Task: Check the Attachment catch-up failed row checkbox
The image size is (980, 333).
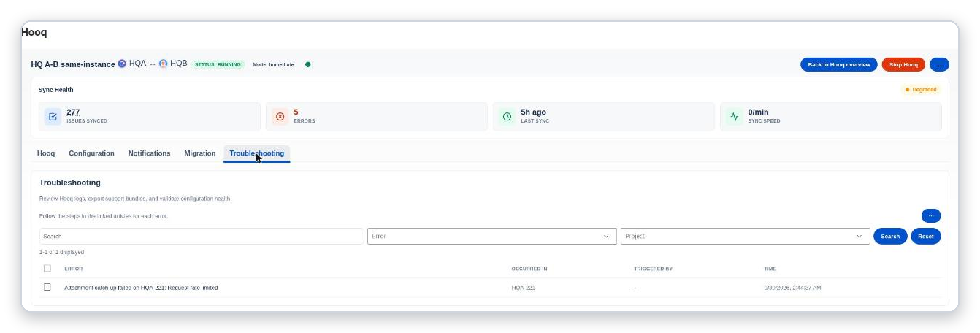Action: click(x=47, y=287)
